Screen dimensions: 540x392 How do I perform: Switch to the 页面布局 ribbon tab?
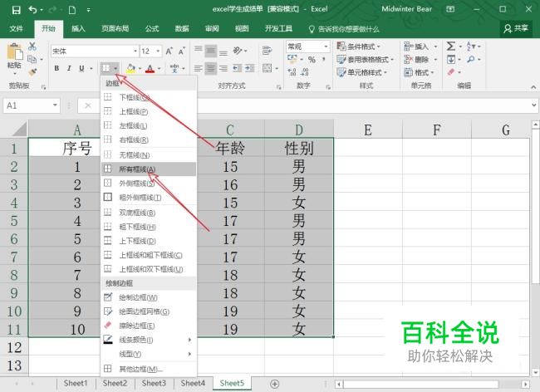(x=115, y=28)
